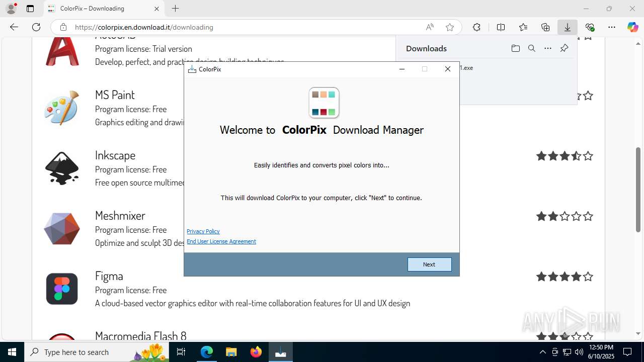Image resolution: width=644 pixels, height=362 pixels.
Task: Open the End User License Agreement link
Action: 221,241
